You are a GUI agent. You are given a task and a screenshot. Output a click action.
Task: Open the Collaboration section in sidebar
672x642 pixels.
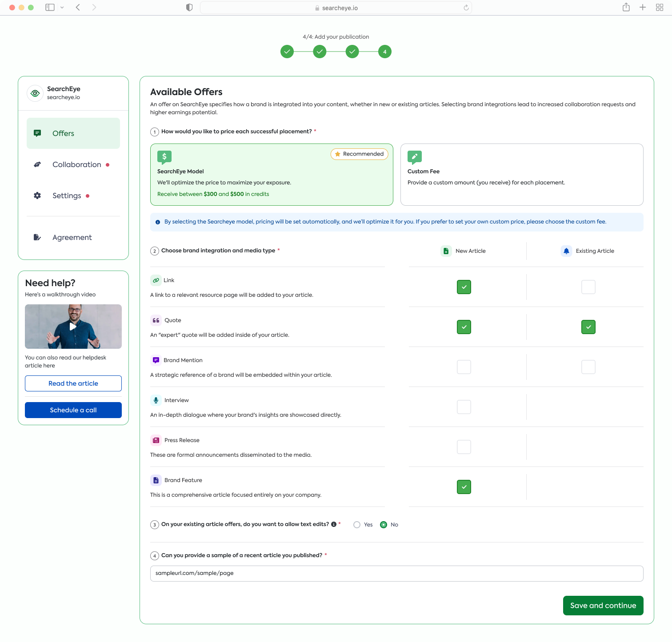click(76, 164)
